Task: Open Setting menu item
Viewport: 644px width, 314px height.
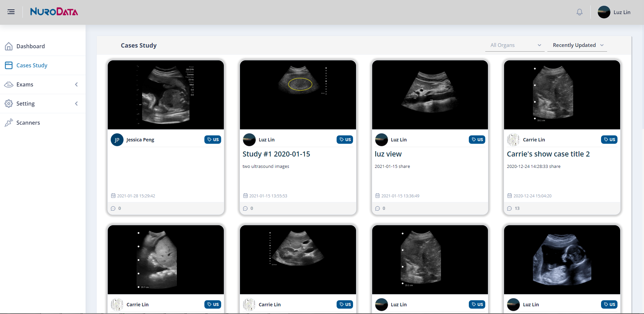Action: [43, 104]
